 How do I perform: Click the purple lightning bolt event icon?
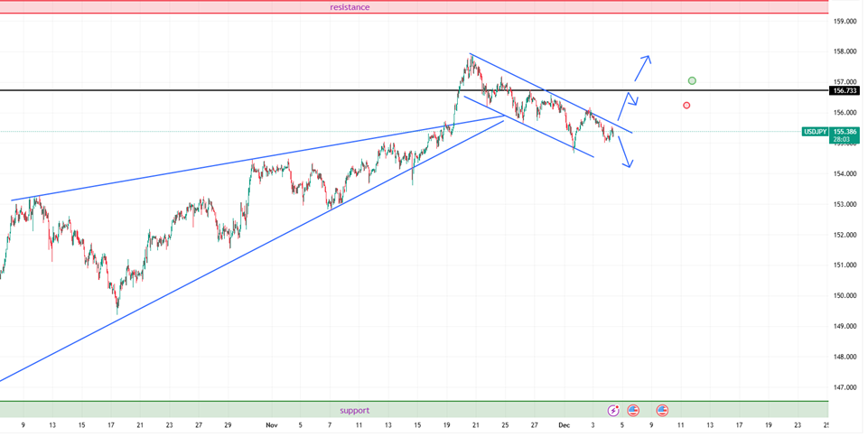coord(614,410)
